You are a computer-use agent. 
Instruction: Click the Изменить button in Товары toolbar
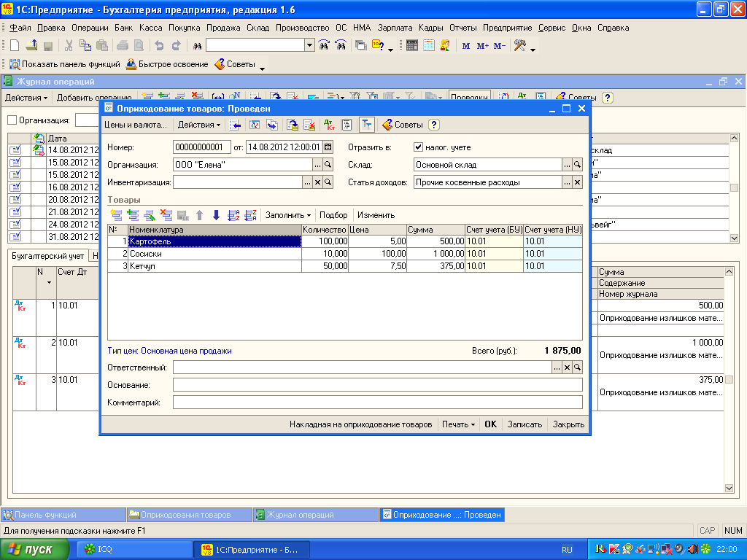pos(376,215)
